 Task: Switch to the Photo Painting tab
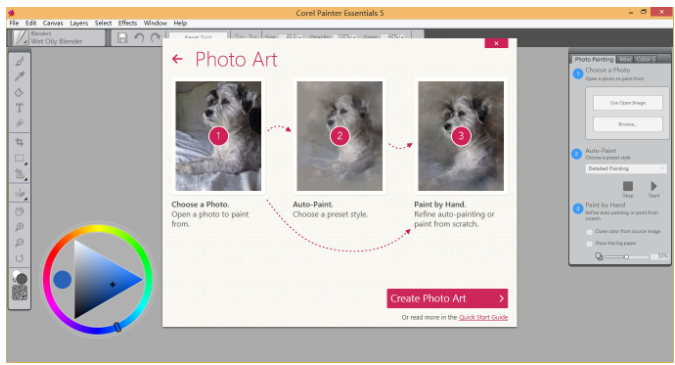[594, 59]
